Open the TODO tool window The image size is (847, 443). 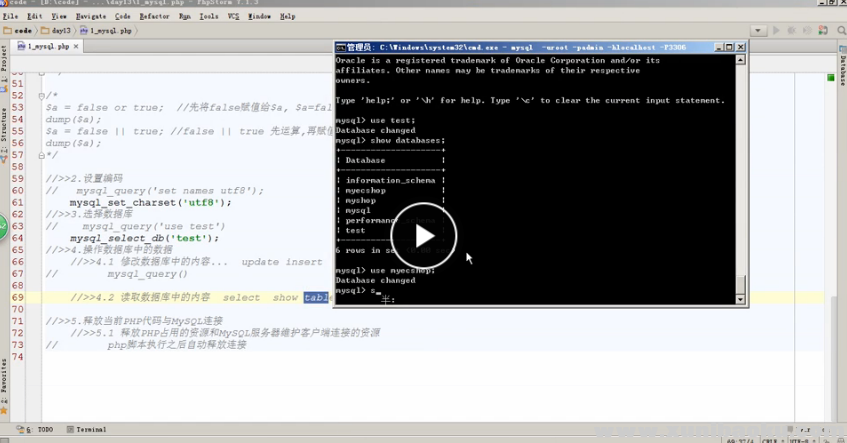tap(40, 429)
